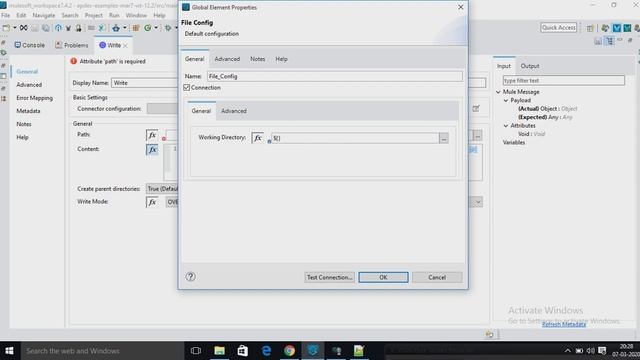This screenshot has height=360, width=640.
Task: Open the Advanced tab of File Config dialog
Action: point(227,59)
